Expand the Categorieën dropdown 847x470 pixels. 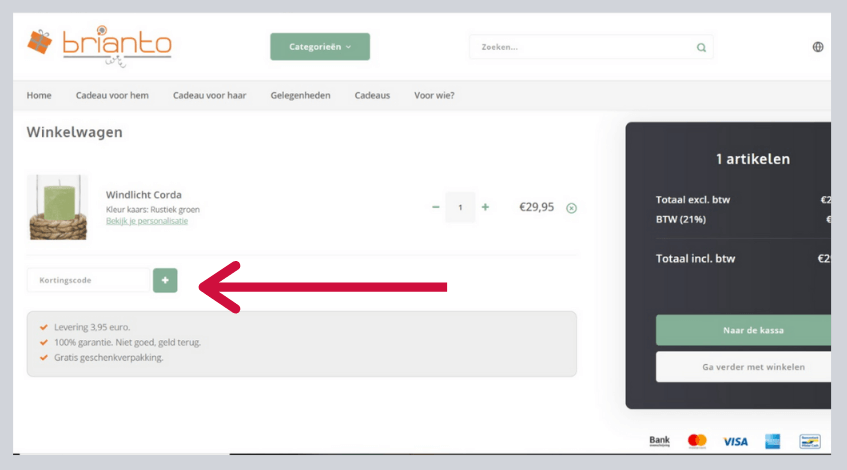tap(319, 47)
